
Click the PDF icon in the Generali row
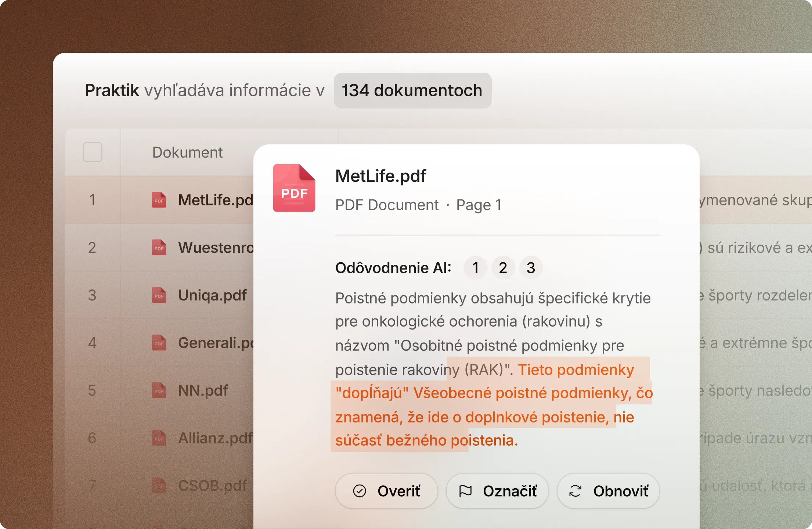159,343
